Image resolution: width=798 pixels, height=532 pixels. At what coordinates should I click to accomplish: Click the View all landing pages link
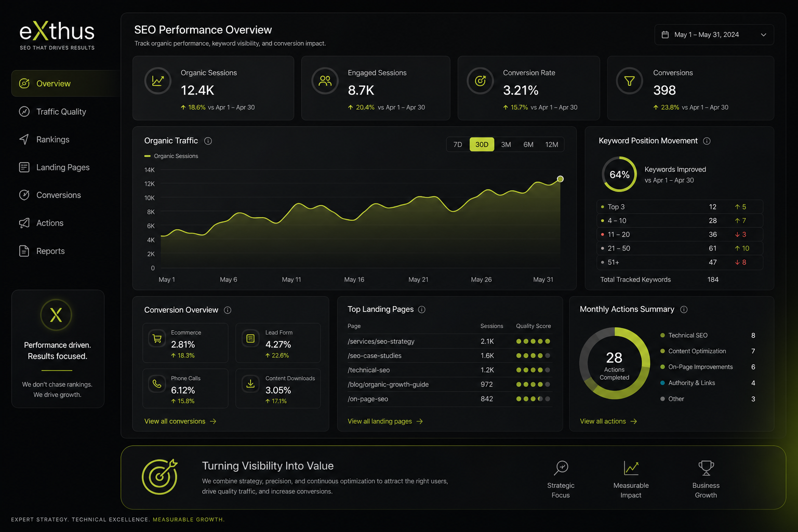[x=385, y=421]
